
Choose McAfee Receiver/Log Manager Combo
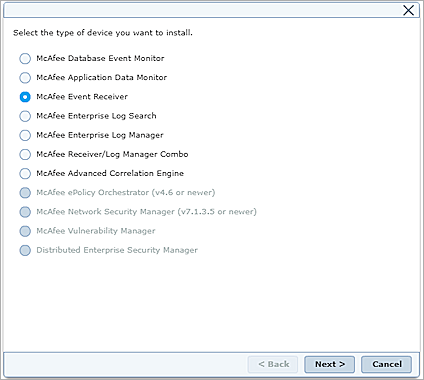[25, 154]
